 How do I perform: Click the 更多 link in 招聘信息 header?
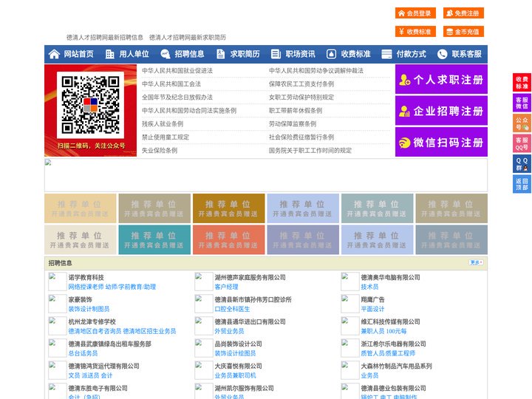(476, 262)
